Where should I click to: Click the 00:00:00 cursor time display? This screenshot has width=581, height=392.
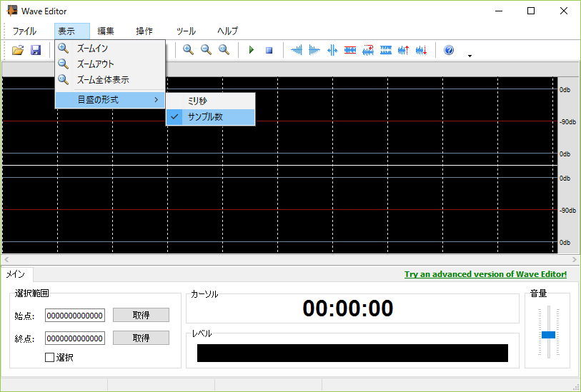pyautogui.click(x=347, y=308)
